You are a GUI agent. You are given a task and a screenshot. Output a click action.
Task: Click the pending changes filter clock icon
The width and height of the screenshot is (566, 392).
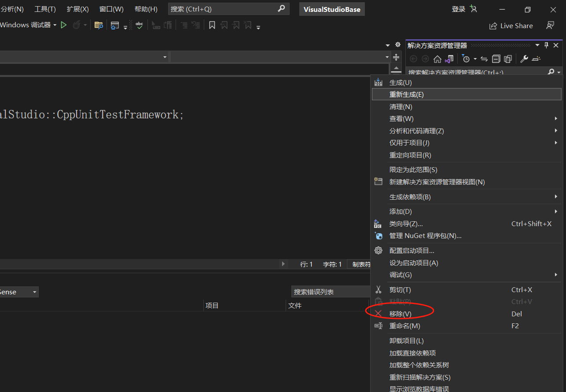click(x=466, y=59)
